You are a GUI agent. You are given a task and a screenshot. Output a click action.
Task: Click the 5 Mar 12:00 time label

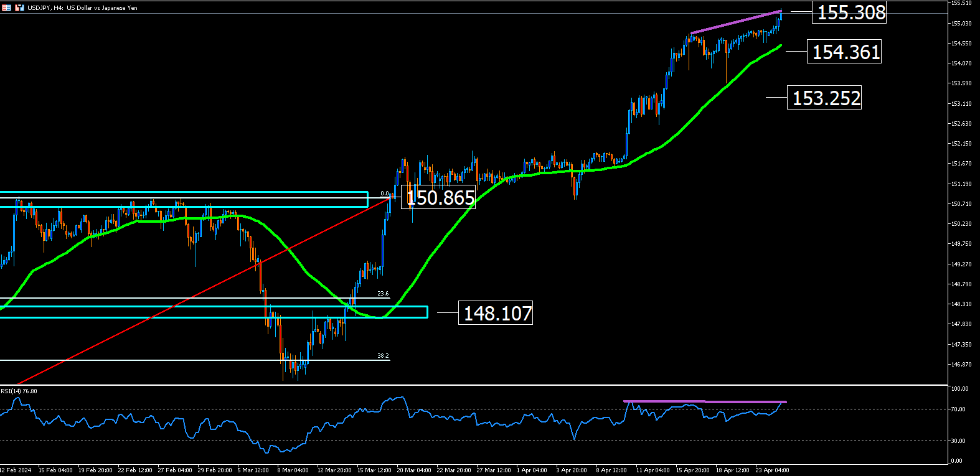click(253, 470)
